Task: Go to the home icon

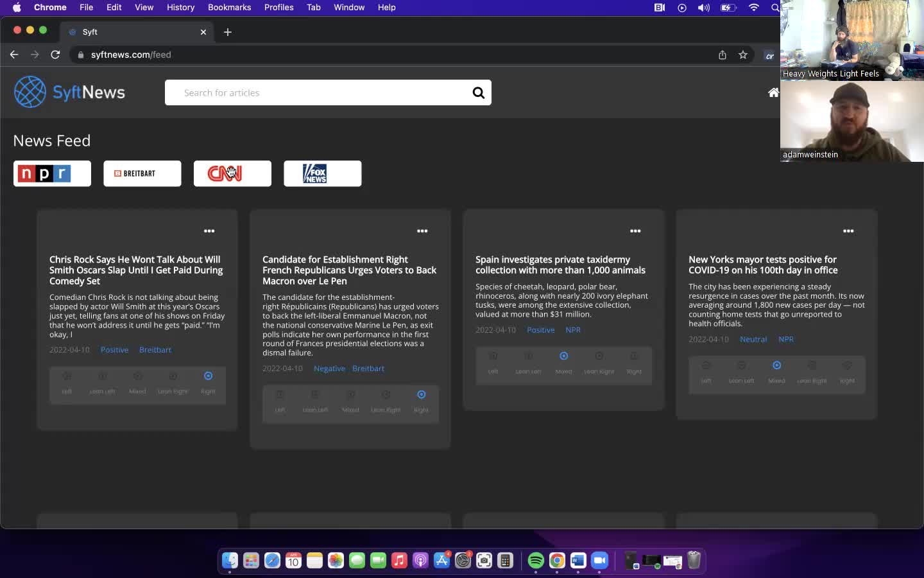Action: [x=773, y=92]
